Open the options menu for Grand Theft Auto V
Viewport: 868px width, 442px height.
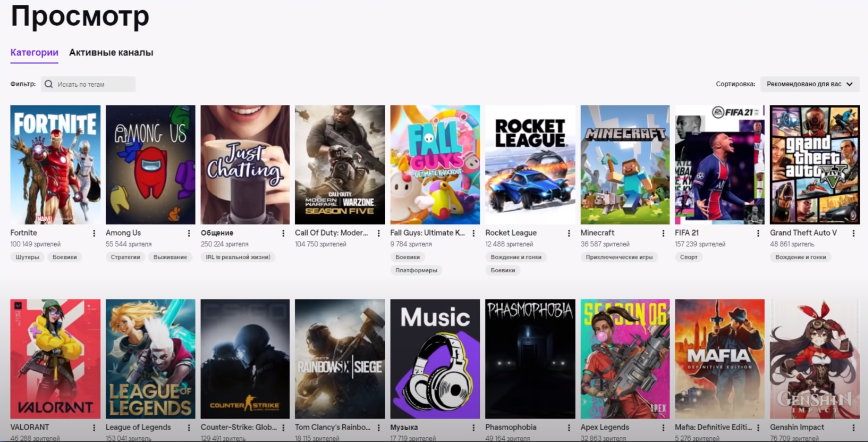tap(854, 233)
